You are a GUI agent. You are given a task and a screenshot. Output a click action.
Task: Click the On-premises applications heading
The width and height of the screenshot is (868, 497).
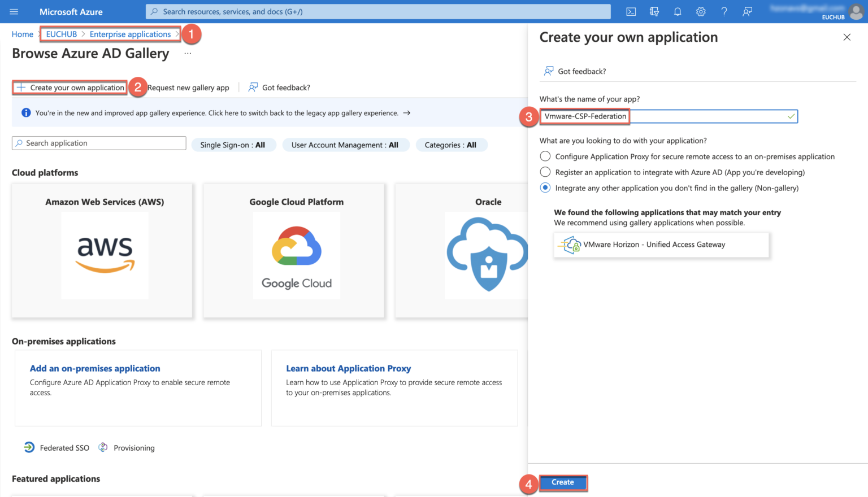point(64,342)
